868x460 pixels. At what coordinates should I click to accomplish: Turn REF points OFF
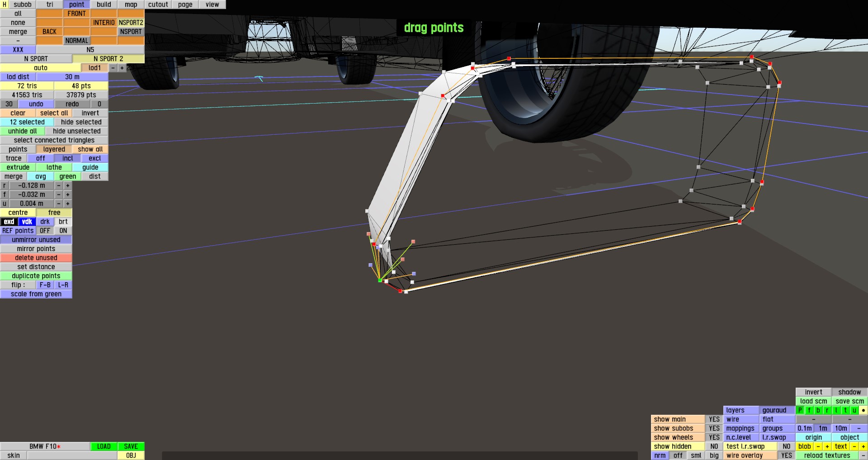pyautogui.click(x=45, y=231)
